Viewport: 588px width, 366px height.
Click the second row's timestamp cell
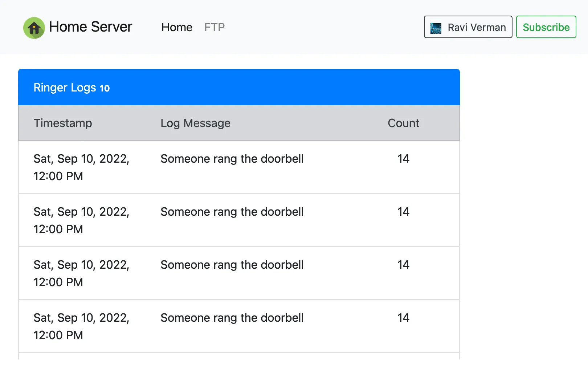tap(81, 220)
